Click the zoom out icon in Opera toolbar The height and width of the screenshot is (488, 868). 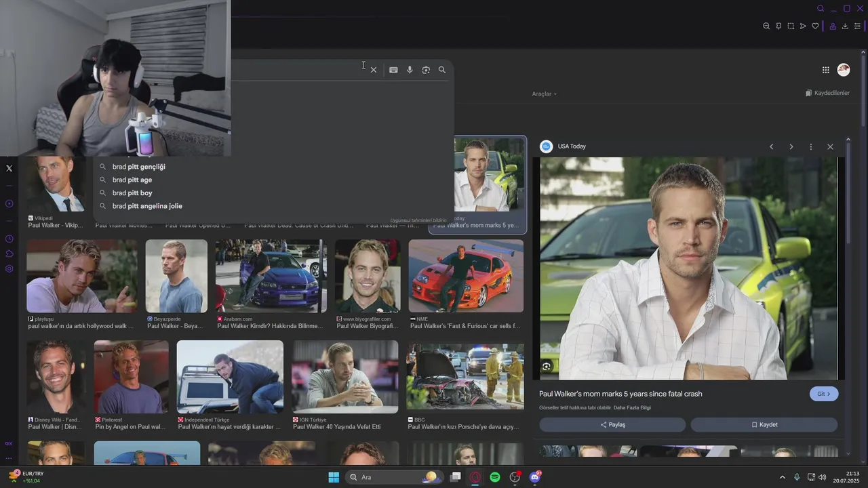[x=766, y=26]
